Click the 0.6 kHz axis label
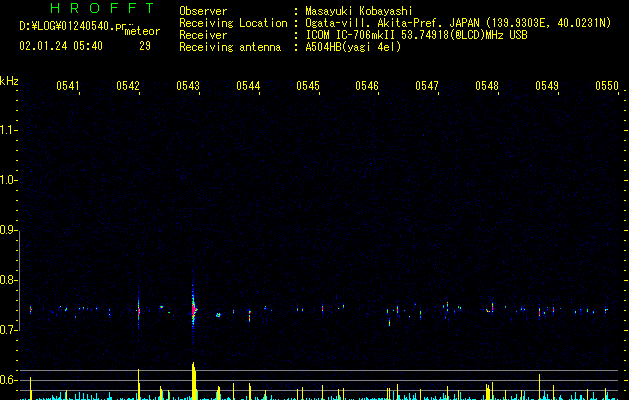 (8, 380)
